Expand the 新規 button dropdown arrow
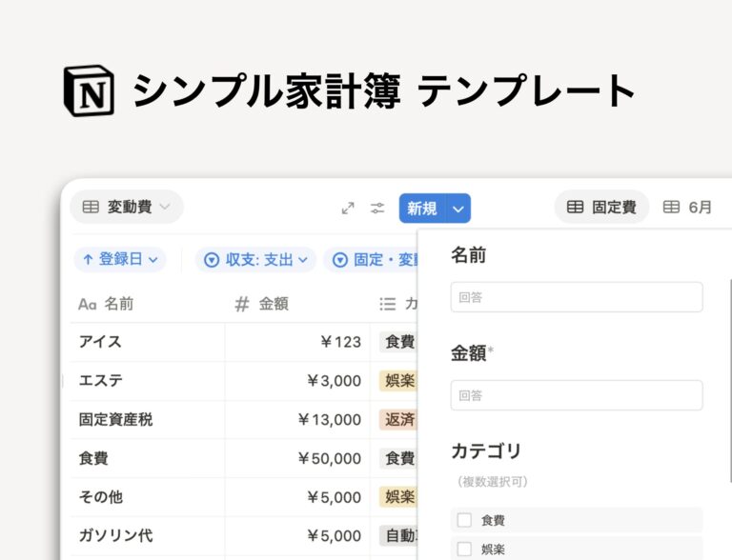The height and width of the screenshot is (560, 732). click(458, 209)
